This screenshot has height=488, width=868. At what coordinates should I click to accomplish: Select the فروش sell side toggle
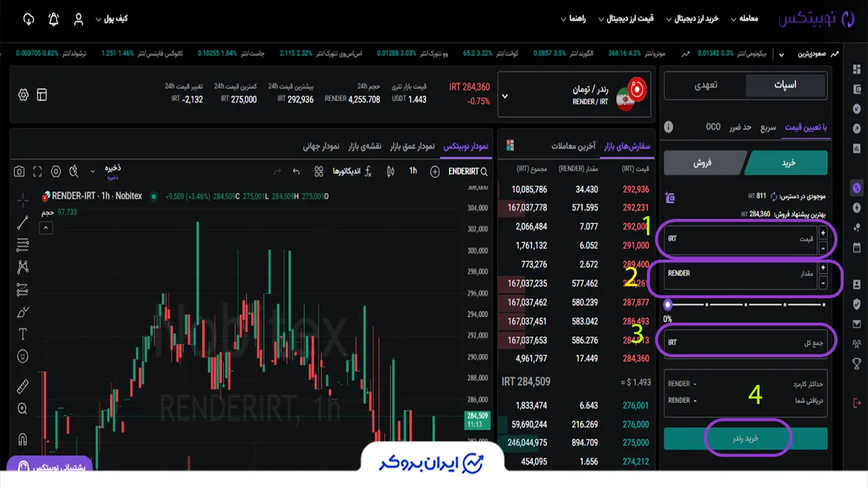704,163
